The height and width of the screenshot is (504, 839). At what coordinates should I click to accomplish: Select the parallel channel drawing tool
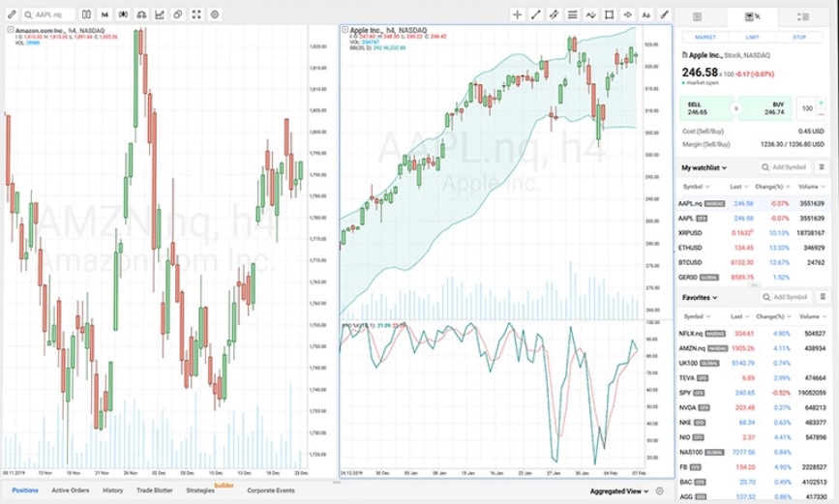(554, 15)
